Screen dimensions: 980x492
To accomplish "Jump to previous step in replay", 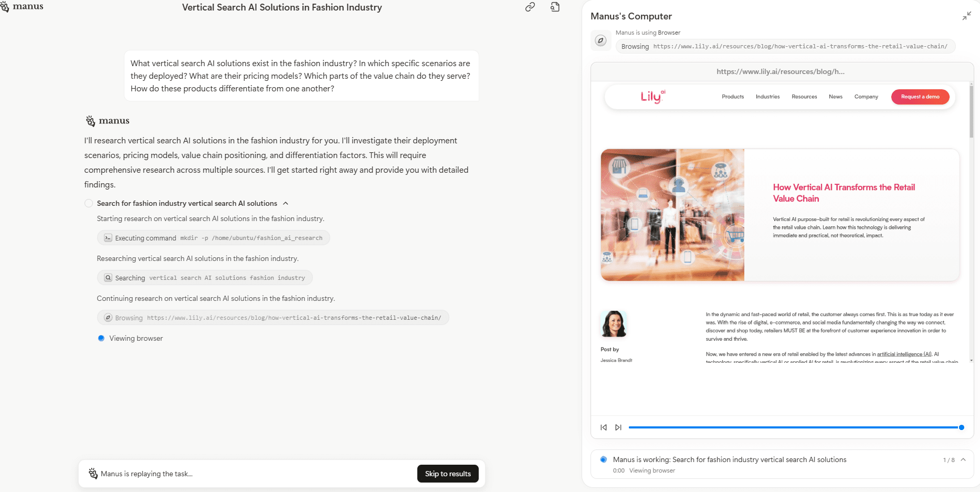I will (604, 427).
